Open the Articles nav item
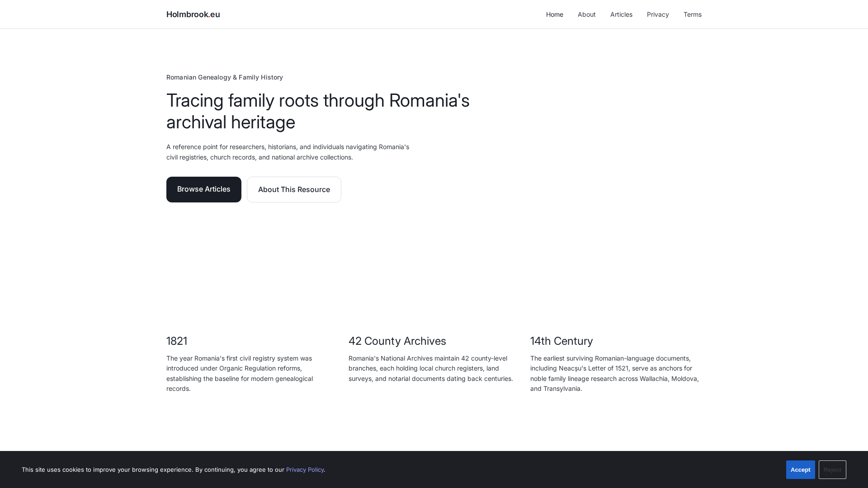The height and width of the screenshot is (488, 868). 621,14
